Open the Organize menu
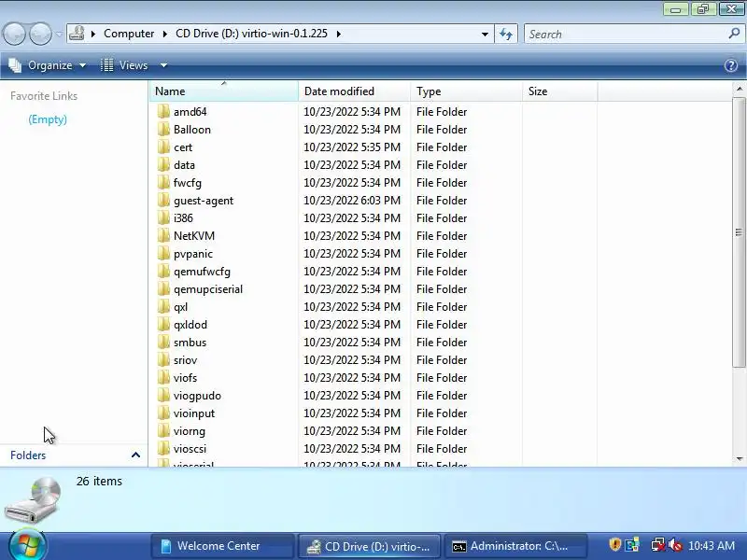Screen dimensions: 747x560 pos(48,65)
